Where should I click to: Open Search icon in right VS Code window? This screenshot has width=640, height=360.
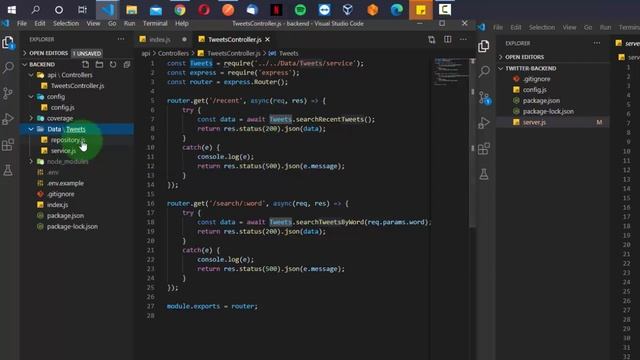point(484,71)
